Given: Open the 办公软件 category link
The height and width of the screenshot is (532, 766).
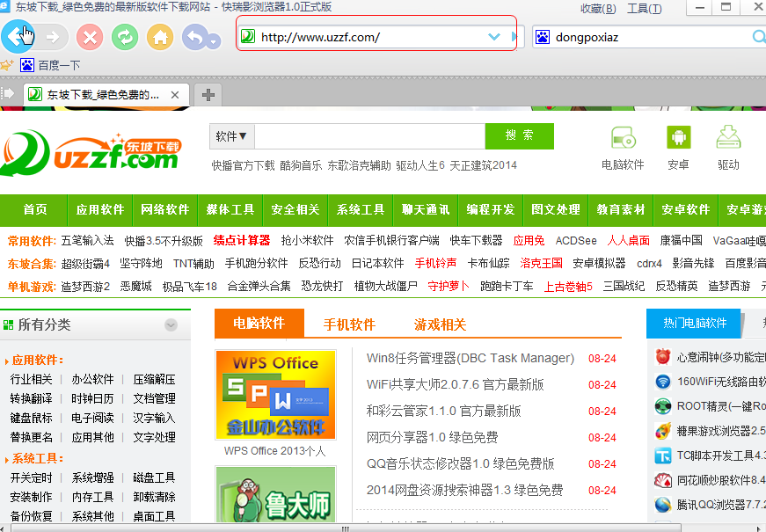Looking at the screenshot, I should tap(92, 379).
